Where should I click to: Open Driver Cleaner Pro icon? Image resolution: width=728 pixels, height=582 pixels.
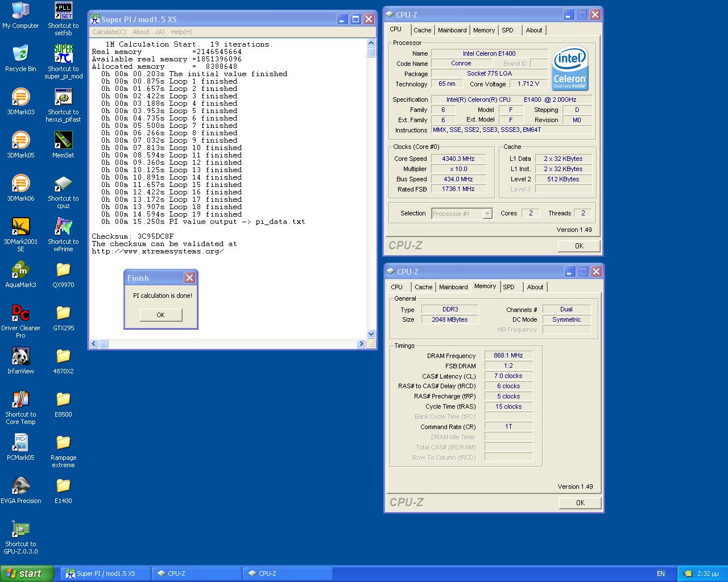point(20,321)
